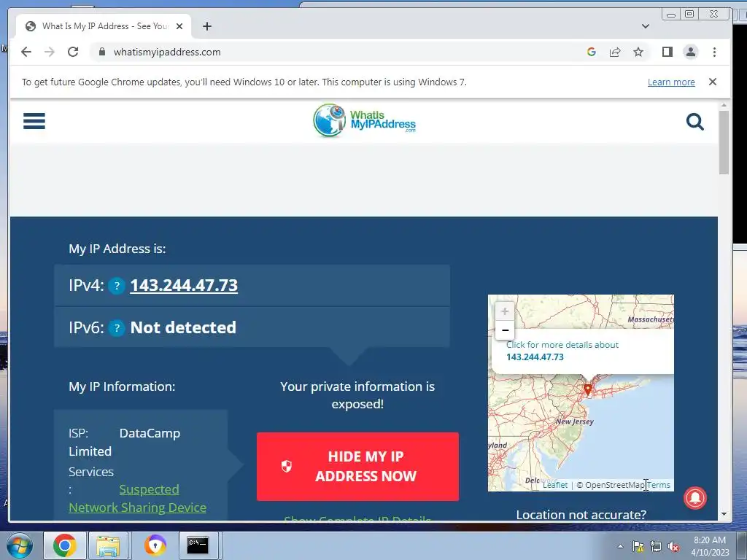The width and height of the screenshot is (747, 560).
Task: Click the red map location pin
Action: pos(588,389)
